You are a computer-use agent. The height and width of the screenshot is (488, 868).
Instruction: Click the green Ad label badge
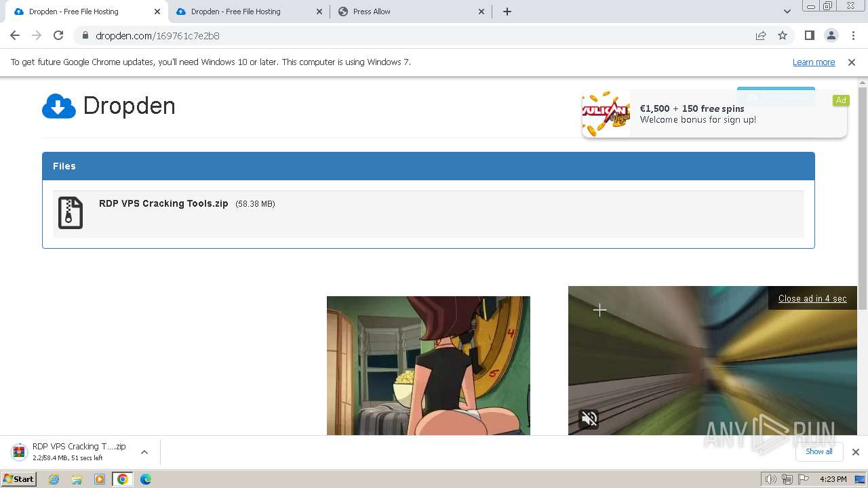[x=841, y=100]
